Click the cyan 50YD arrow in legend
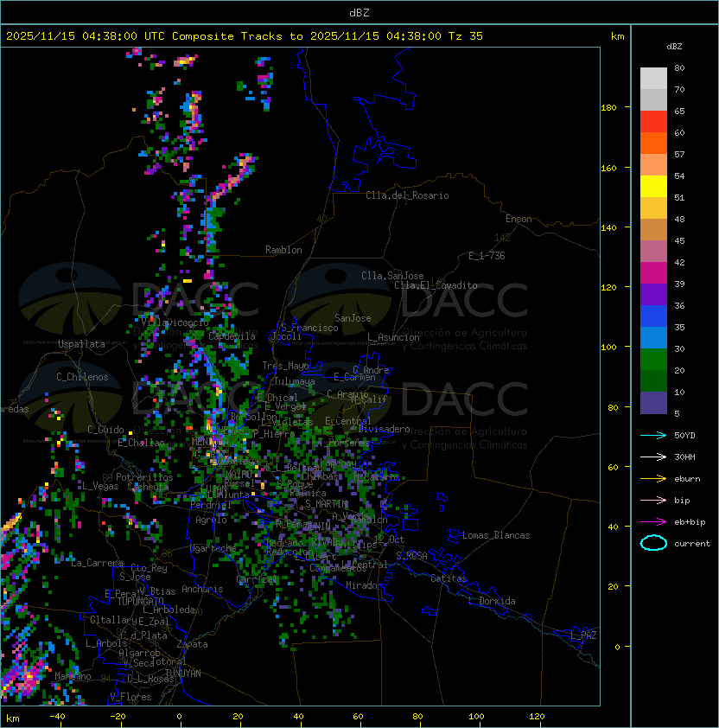Image resolution: width=719 pixels, height=728 pixels. [653, 436]
